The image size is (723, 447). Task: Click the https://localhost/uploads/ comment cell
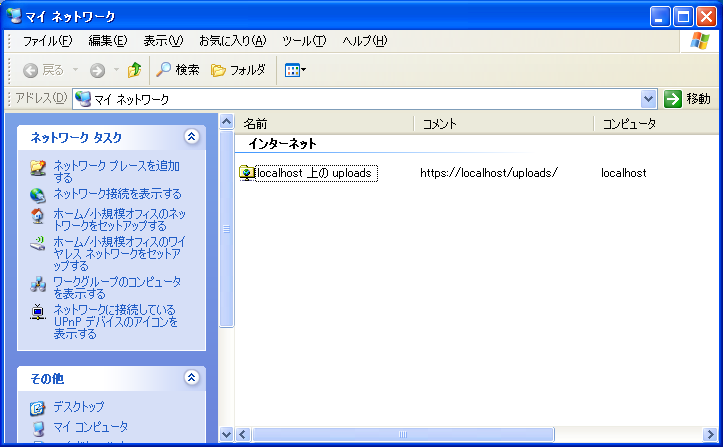coord(489,173)
